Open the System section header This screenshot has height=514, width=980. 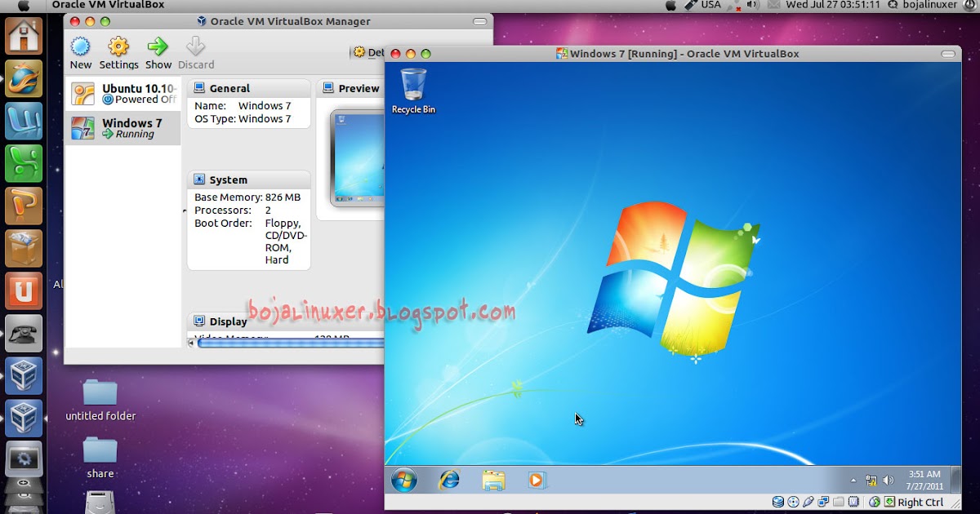tap(248, 179)
